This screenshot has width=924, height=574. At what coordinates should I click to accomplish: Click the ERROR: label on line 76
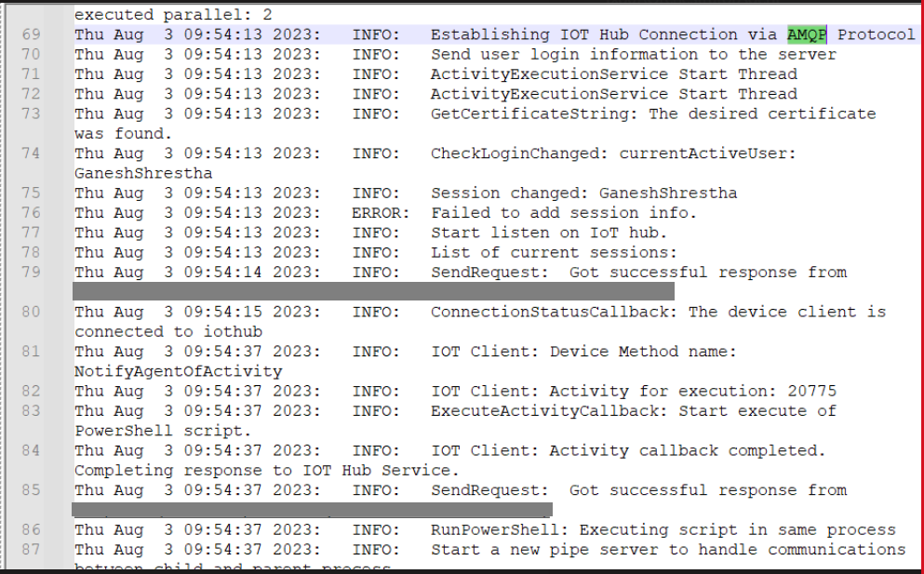(x=381, y=213)
